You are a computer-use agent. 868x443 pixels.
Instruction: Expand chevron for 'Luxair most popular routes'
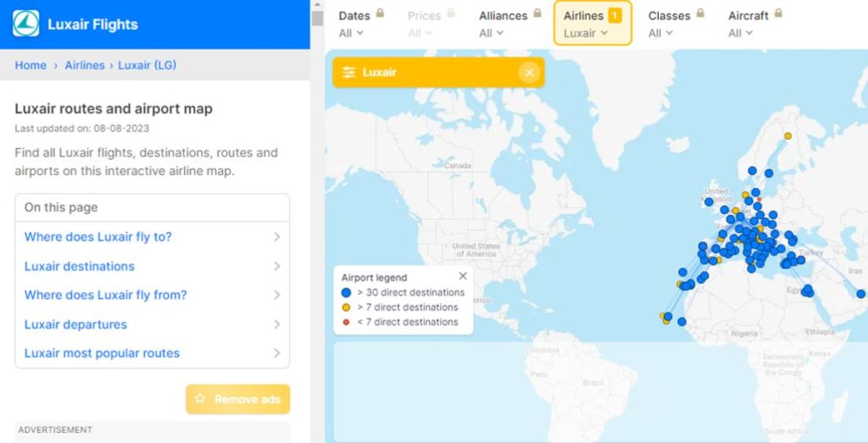(x=277, y=353)
